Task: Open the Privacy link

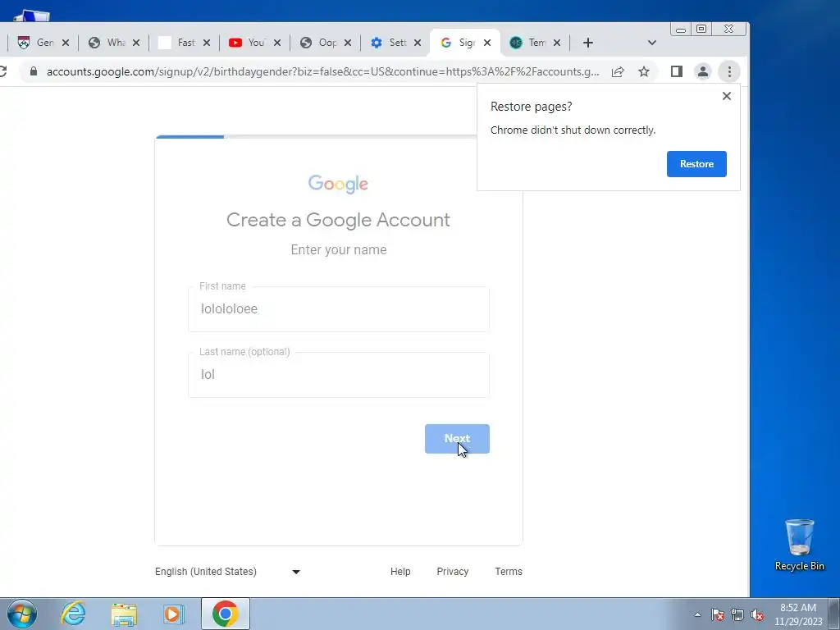Action: click(453, 572)
